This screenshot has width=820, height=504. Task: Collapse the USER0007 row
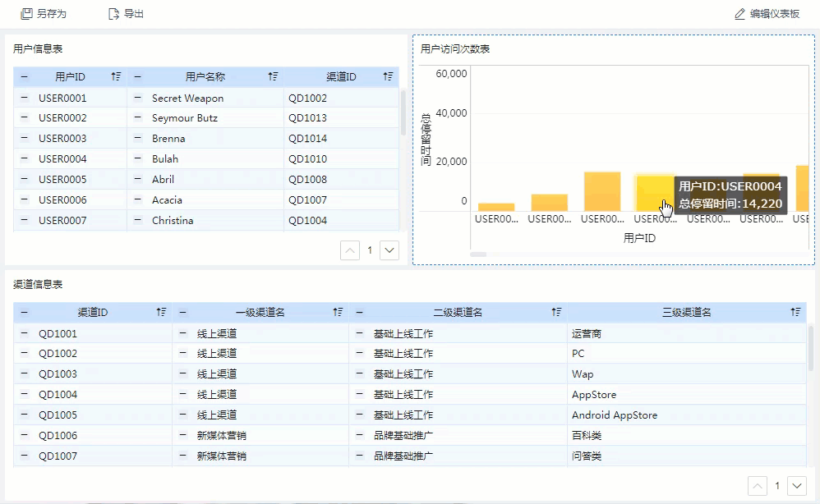[24, 220]
